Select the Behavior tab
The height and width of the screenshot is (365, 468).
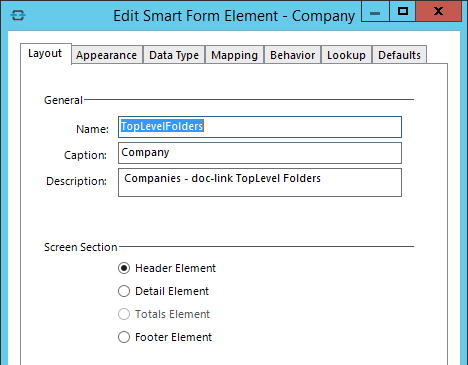(x=292, y=55)
